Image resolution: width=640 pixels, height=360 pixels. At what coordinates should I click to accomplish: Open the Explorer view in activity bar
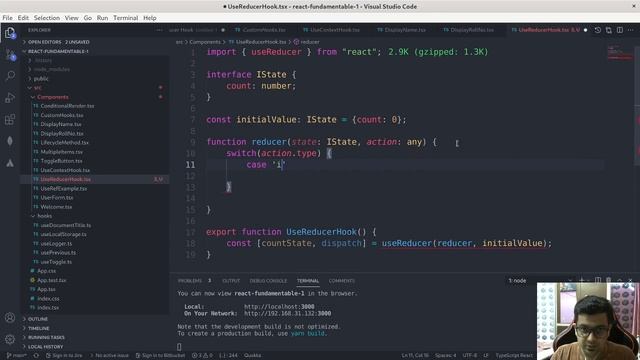pyautogui.click(x=10, y=33)
